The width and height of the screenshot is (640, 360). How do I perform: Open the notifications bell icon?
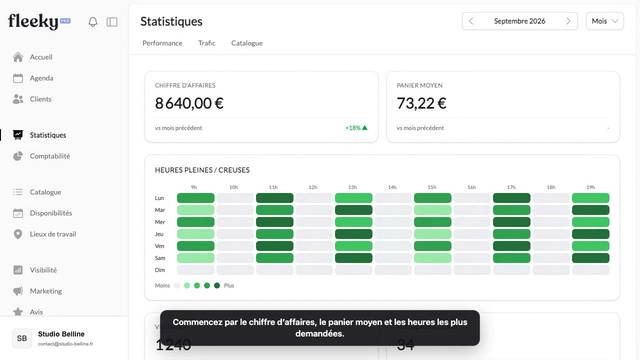point(93,22)
